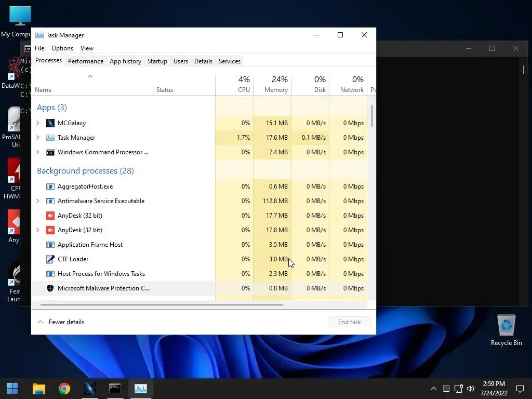Expand Antimalware Service Executable group
The image size is (532, 399).
pyautogui.click(x=37, y=201)
